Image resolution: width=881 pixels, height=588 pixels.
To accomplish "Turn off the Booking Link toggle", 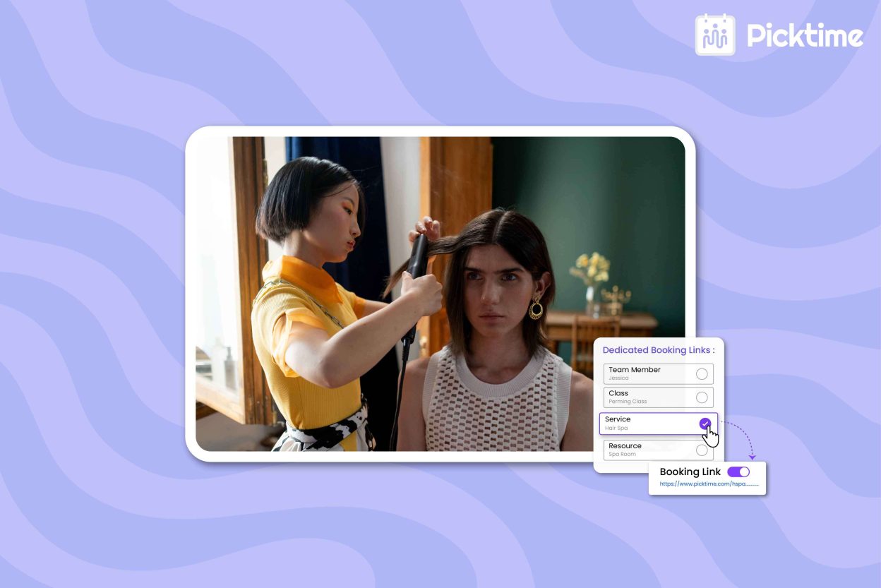I will pos(738,472).
